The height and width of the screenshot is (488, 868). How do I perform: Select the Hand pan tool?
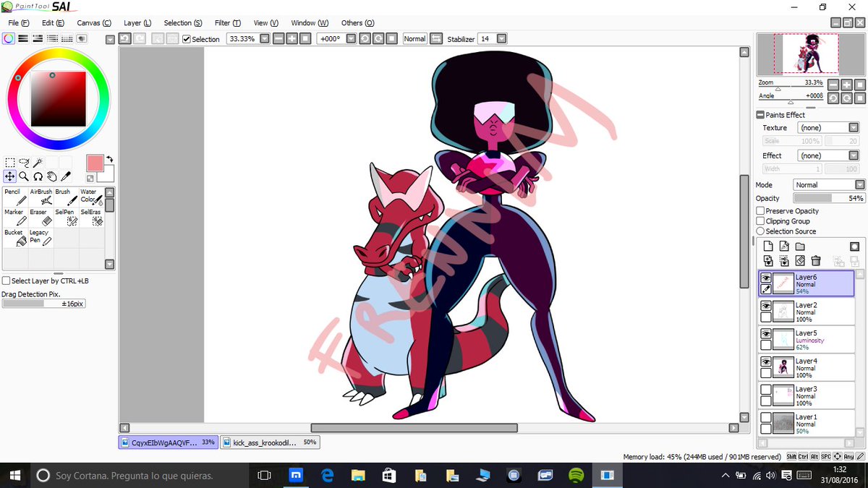(51, 176)
